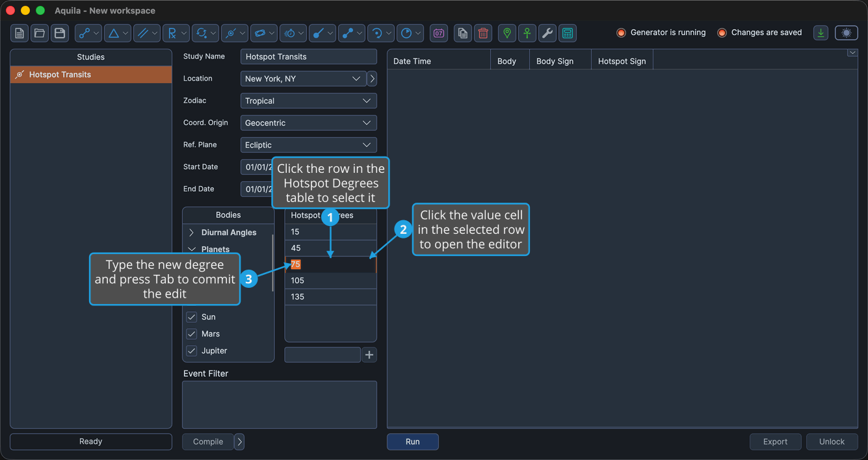Viewport: 868px width, 460px height.
Task: Open the calendar 07 tool
Action: click(439, 33)
